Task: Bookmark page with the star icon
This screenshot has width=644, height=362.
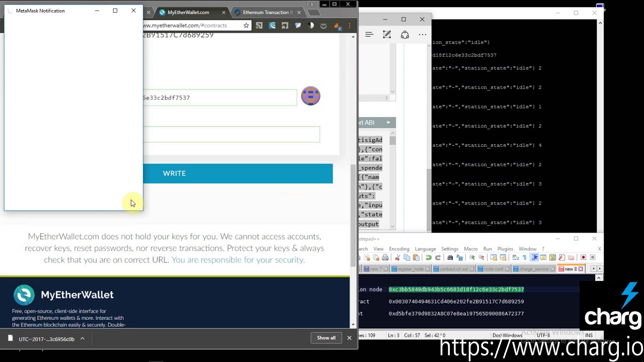Action: pyautogui.click(x=246, y=26)
